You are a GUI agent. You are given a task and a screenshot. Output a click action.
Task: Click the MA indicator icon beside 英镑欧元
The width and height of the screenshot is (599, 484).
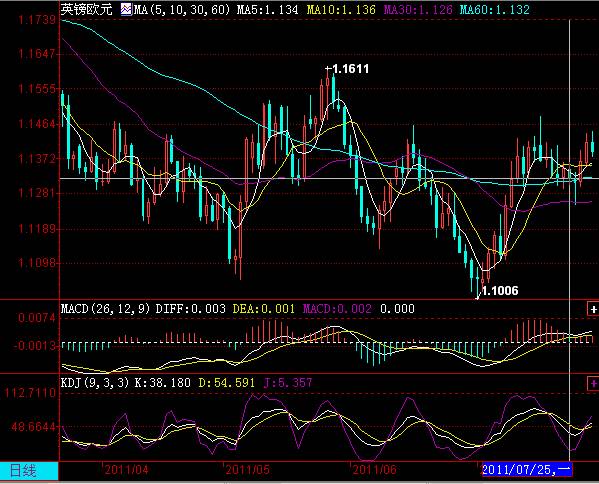coord(126,9)
